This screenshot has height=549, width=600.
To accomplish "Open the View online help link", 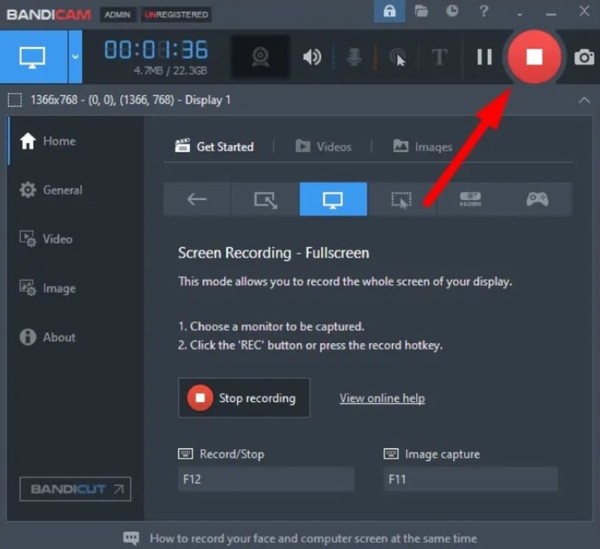I will coord(382,398).
